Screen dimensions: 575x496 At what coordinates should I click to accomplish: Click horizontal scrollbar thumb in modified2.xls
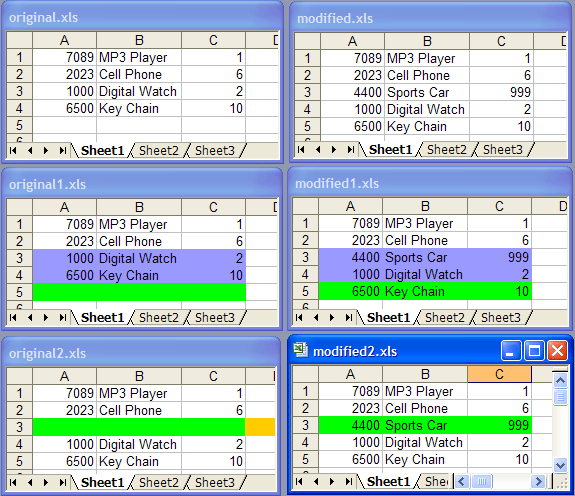point(482,481)
